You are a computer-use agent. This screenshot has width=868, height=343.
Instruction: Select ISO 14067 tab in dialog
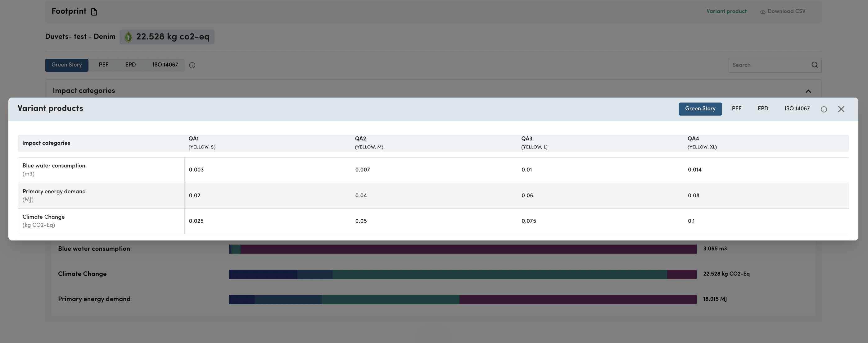point(797,109)
